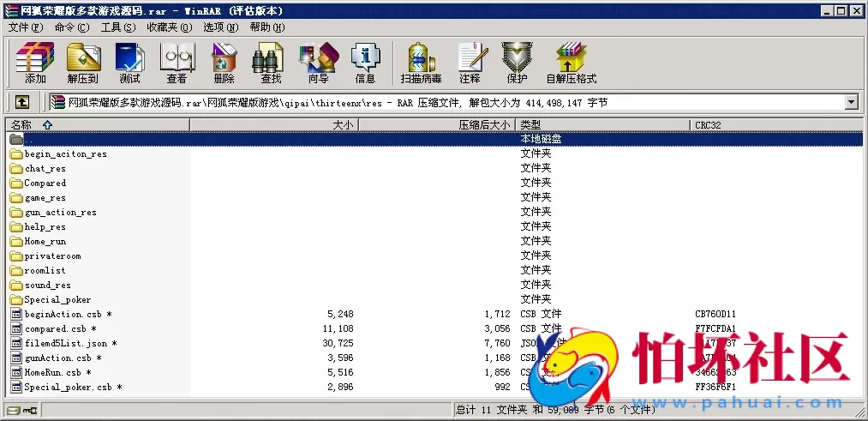Open the Favorites (收藏夹) menu

pyautogui.click(x=167, y=27)
